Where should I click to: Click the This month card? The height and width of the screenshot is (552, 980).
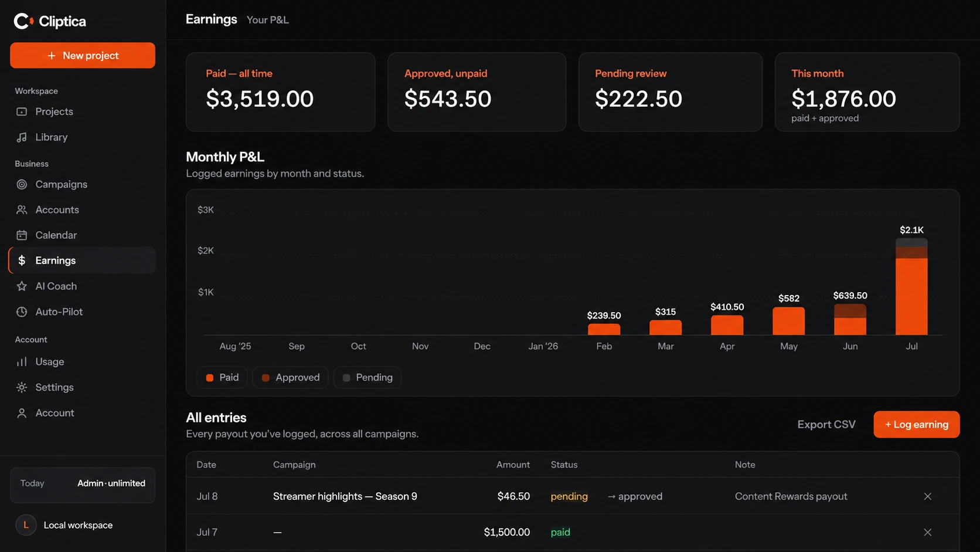click(x=867, y=92)
